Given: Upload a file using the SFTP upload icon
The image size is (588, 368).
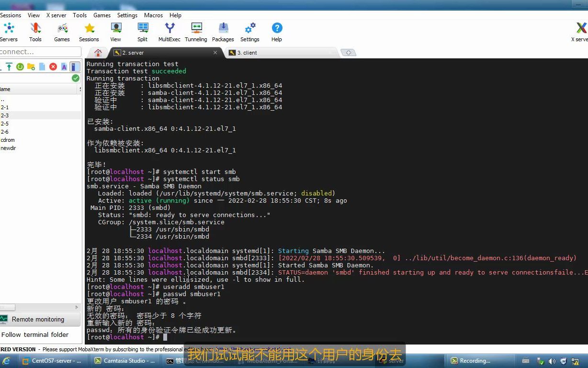Looking at the screenshot, I should pyautogui.click(x=9, y=67).
